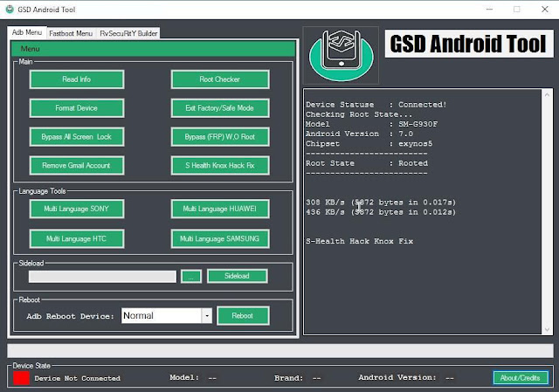559x392 pixels.
Task: Click the green Menu header bar
Action: coord(154,49)
